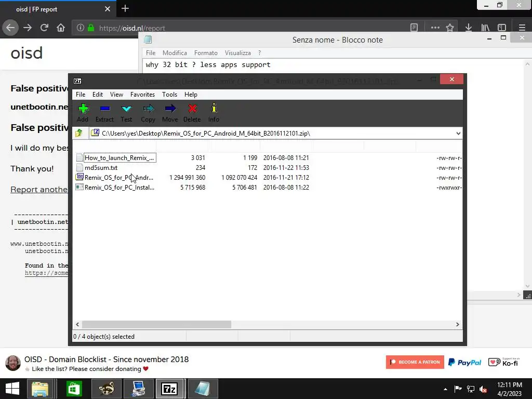Open Notepad's ? help menu
The height and width of the screenshot is (399, 532).
coord(260,53)
